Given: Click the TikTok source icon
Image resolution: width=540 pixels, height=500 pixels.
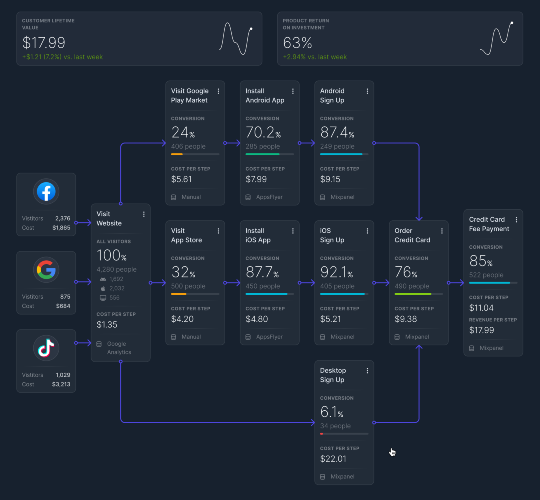Looking at the screenshot, I should 46,348.
